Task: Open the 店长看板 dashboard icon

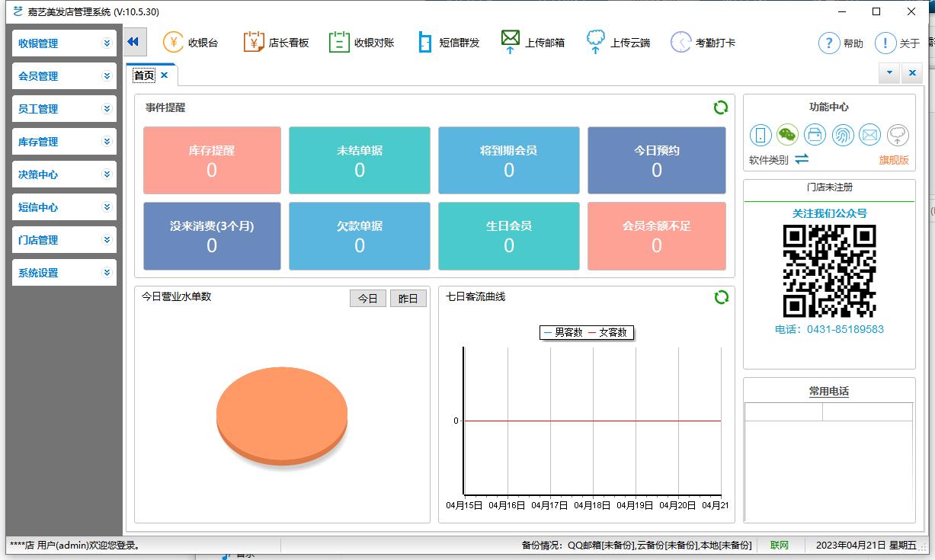Action: (276, 43)
